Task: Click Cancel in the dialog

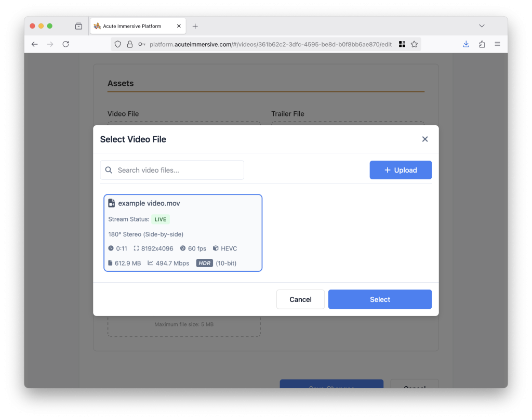Action: [x=301, y=299]
